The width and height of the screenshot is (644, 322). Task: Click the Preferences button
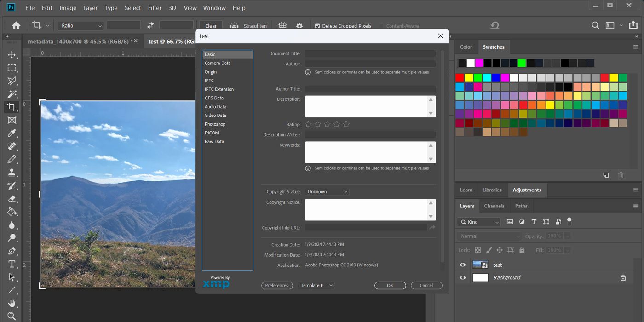[277, 286]
